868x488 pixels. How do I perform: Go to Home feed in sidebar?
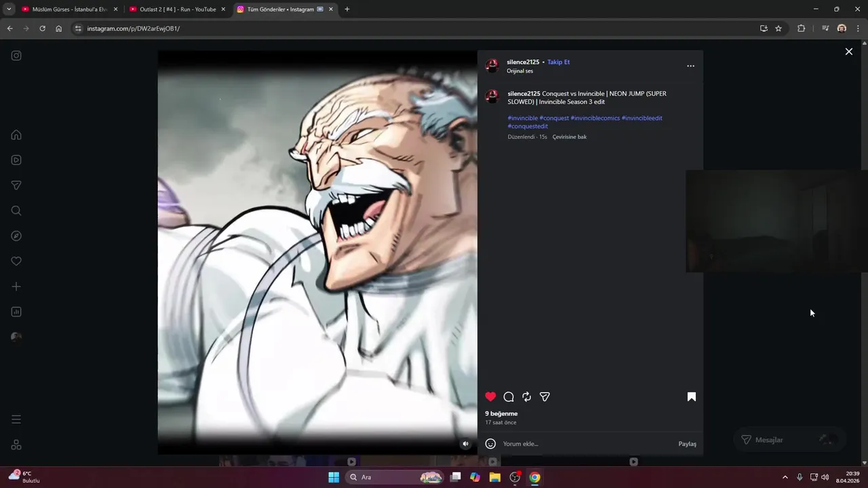click(16, 135)
